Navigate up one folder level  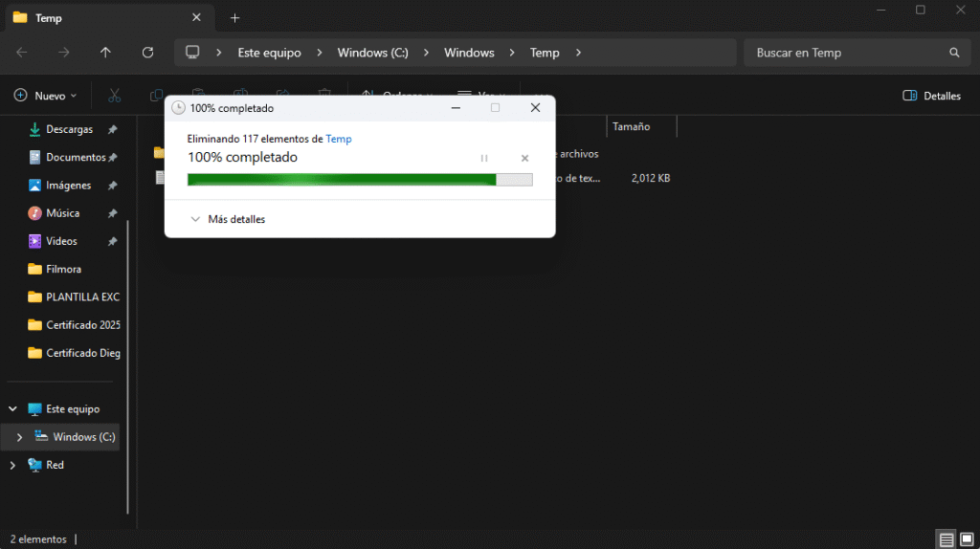click(105, 53)
